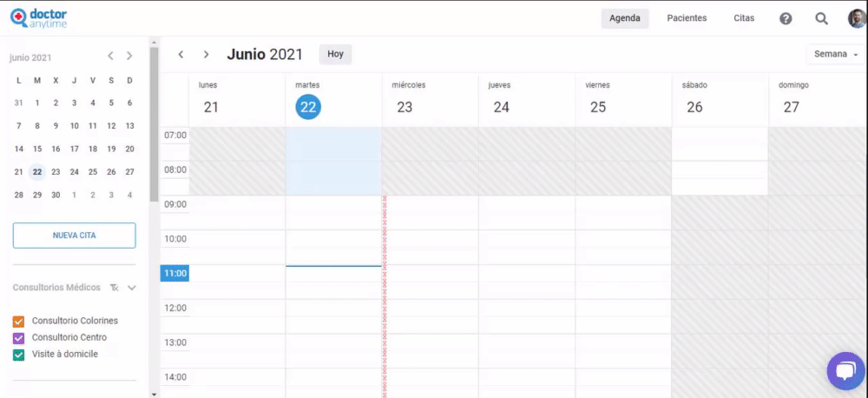This screenshot has height=398, width=868.
Task: Click the doctor anytime logo
Action: 38,18
